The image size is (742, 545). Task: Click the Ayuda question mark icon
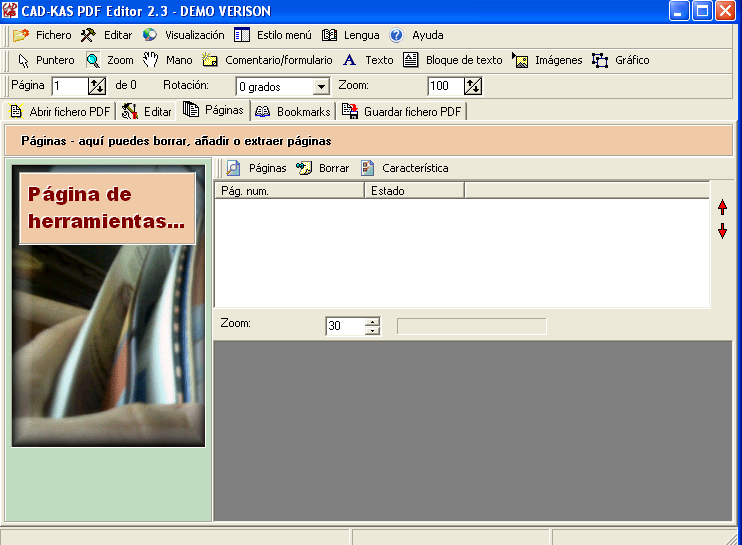click(396, 35)
